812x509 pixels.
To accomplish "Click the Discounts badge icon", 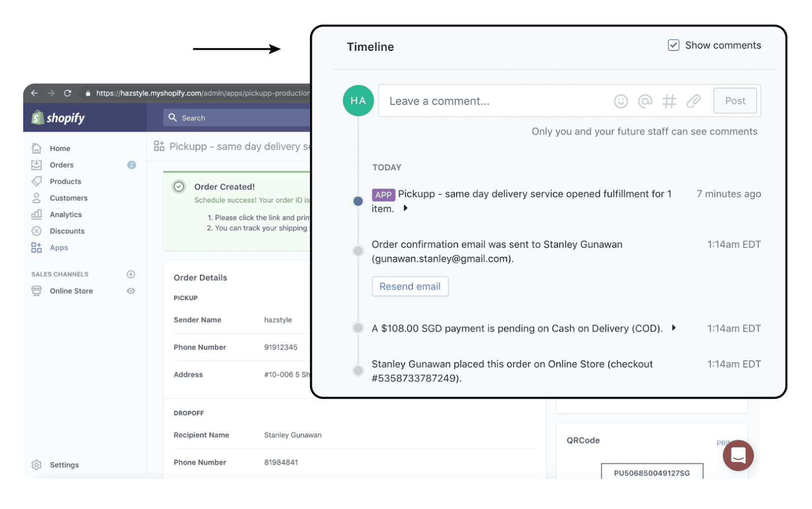I will (x=37, y=231).
